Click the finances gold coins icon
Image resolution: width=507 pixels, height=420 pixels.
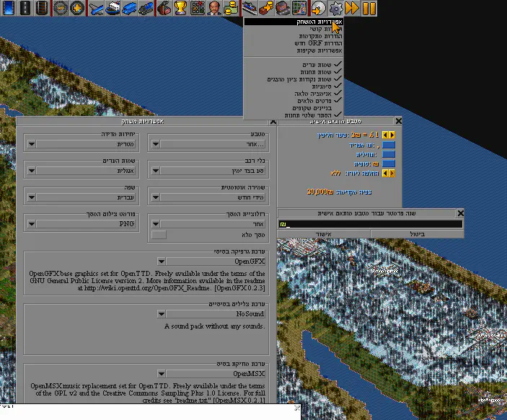click(x=231, y=9)
